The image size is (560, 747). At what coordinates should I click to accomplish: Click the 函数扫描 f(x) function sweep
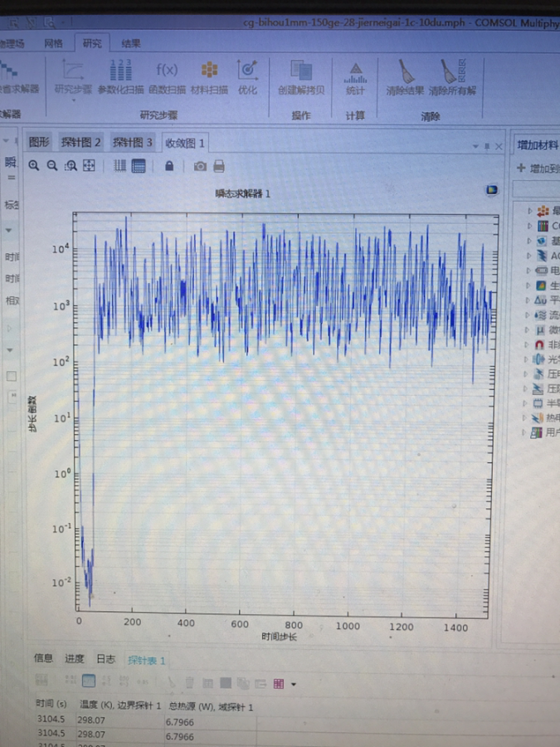click(x=167, y=71)
